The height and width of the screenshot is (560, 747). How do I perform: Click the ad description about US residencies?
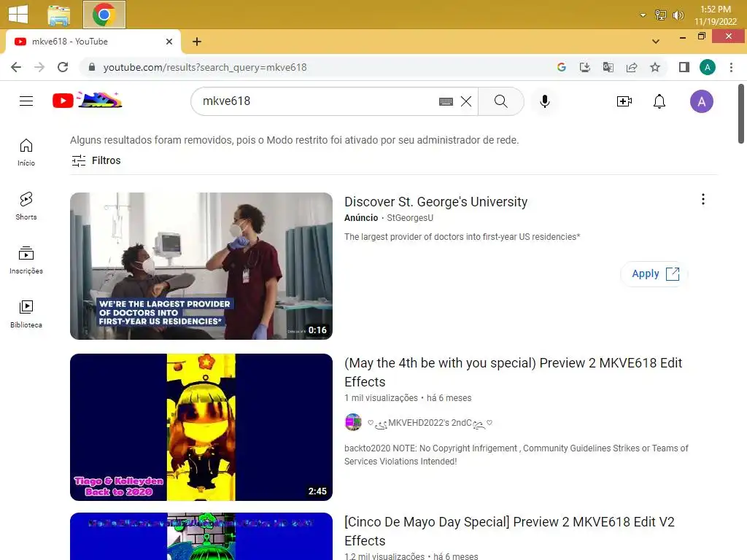click(x=462, y=237)
